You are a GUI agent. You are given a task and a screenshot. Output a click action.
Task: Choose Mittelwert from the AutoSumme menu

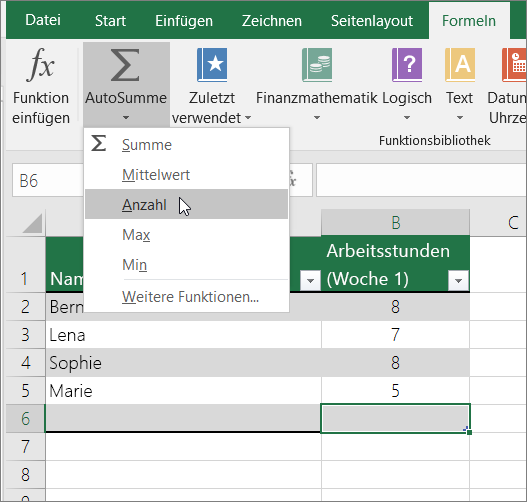(186, 175)
